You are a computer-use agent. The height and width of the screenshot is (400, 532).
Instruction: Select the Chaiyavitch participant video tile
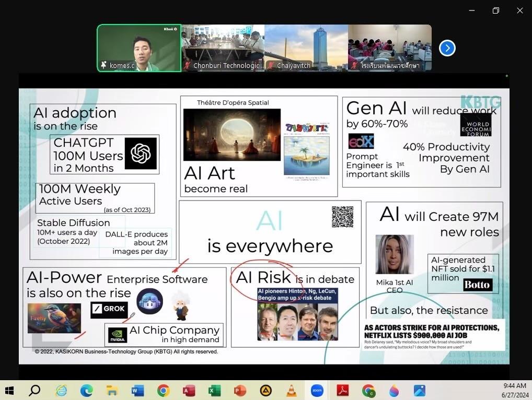tap(306, 48)
